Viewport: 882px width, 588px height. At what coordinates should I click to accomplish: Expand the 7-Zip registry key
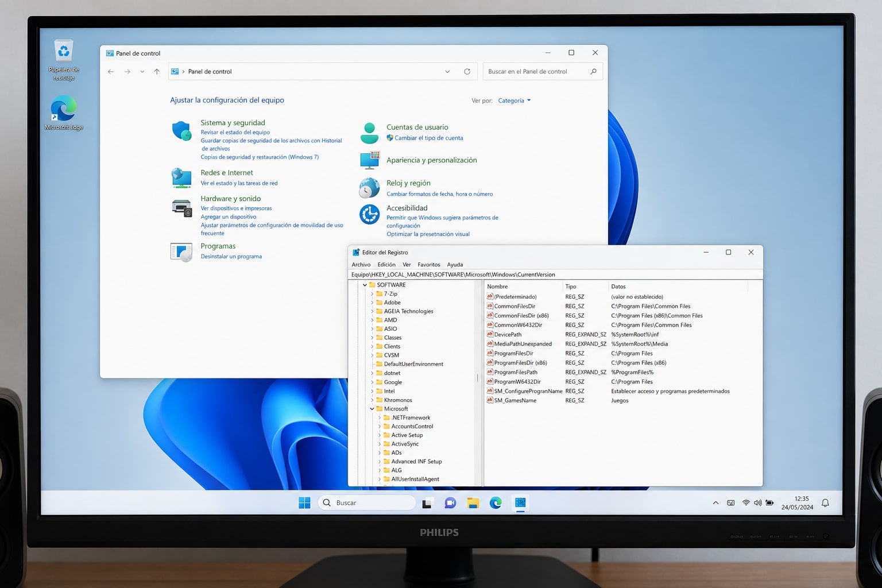click(x=372, y=294)
